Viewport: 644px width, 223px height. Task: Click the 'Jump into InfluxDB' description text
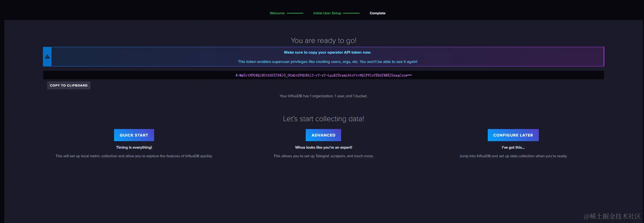pyautogui.click(x=513, y=156)
